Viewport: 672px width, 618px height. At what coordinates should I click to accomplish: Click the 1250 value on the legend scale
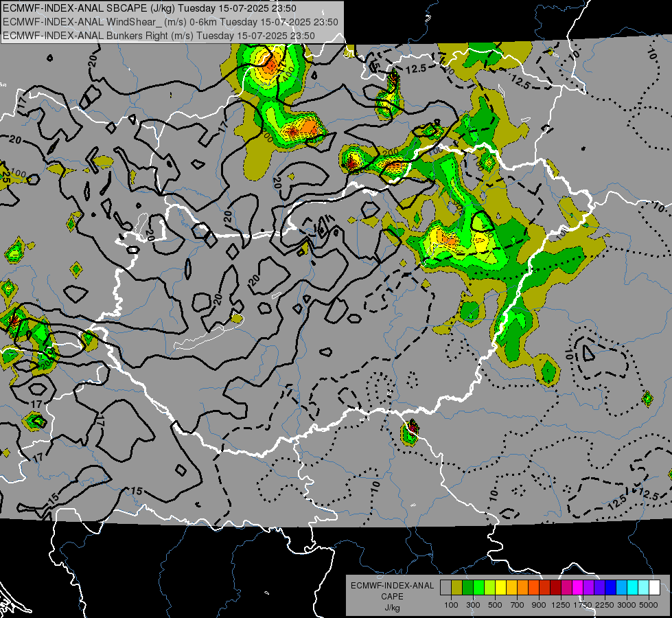[561, 605]
